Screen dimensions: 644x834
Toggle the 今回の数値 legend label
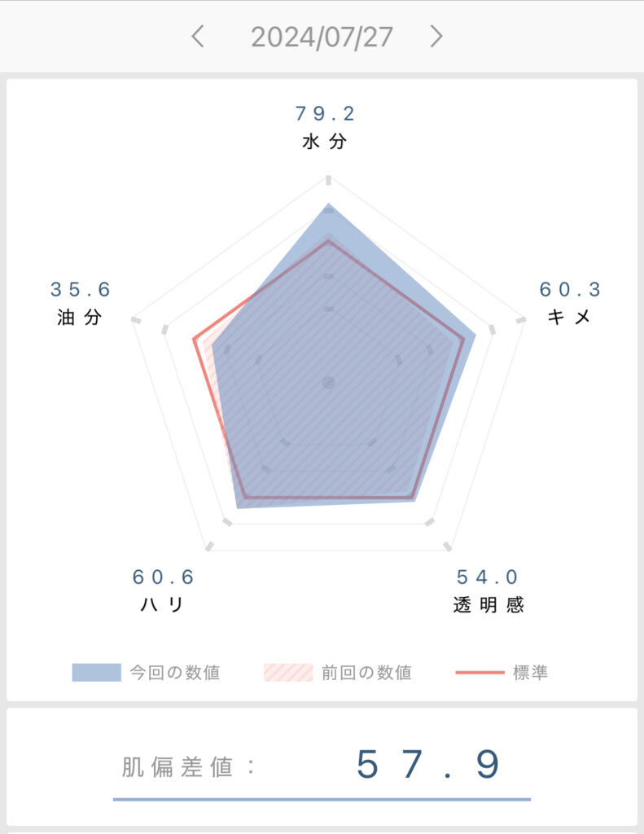point(175,672)
